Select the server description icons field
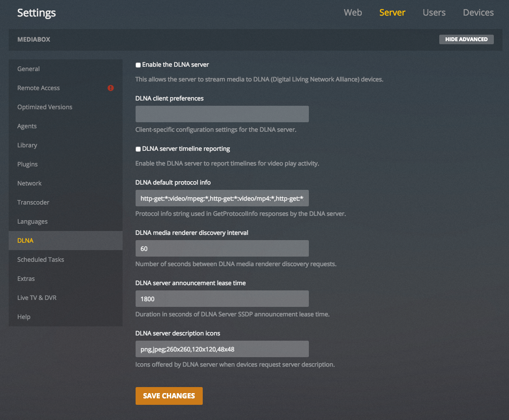Screen dimensions: 509x420 coord(222,349)
